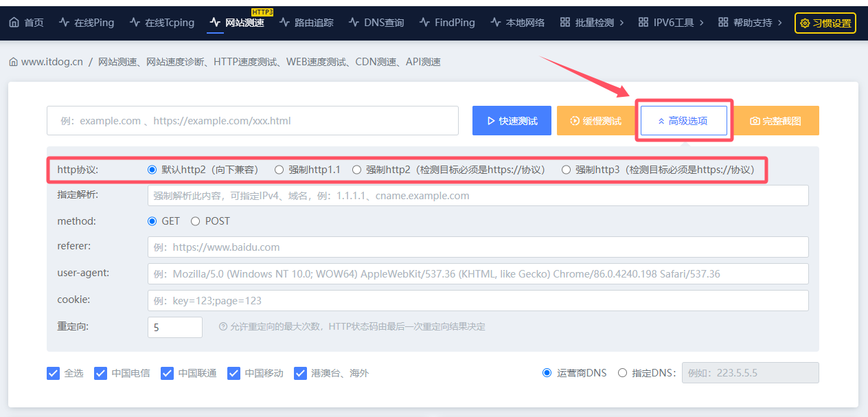Uncheck the 中国电信 checkbox

click(x=100, y=373)
